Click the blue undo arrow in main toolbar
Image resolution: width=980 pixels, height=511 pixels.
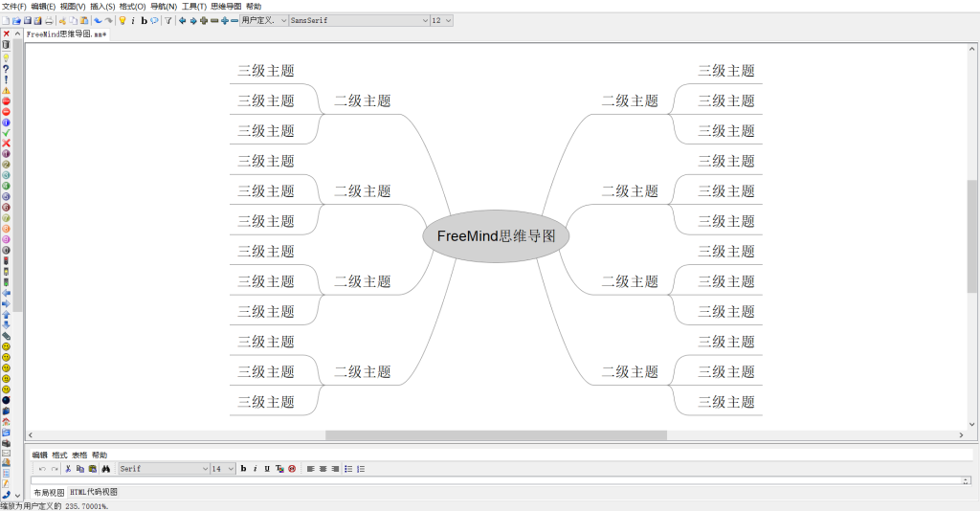tap(99, 21)
